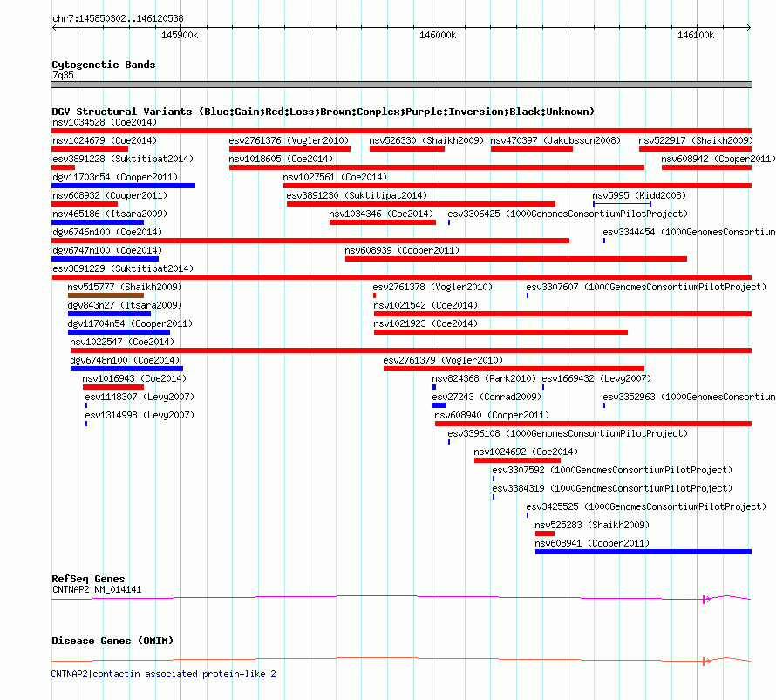Click the 7q35 cytogenetic band label
The image size is (776, 700).
tap(63, 75)
